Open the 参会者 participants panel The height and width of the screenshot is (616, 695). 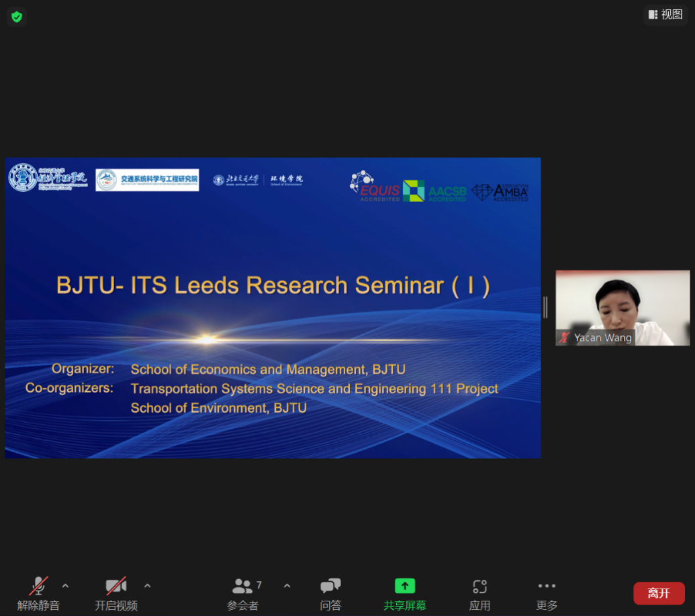(x=243, y=593)
